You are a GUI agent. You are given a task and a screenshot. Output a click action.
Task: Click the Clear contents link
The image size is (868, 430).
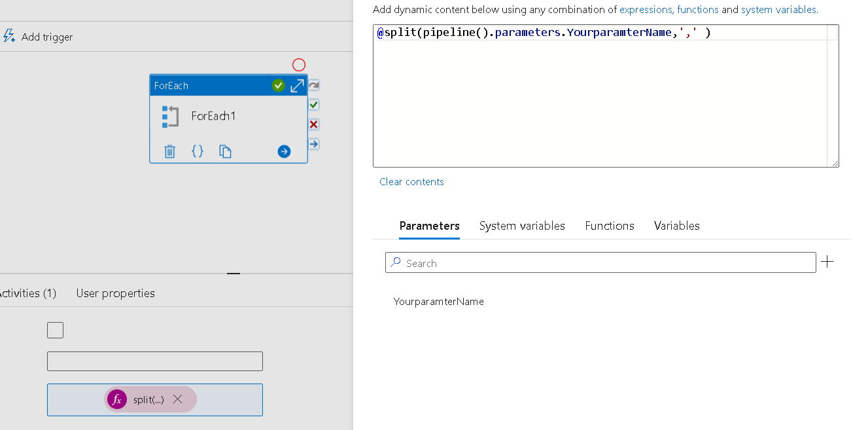coord(411,181)
